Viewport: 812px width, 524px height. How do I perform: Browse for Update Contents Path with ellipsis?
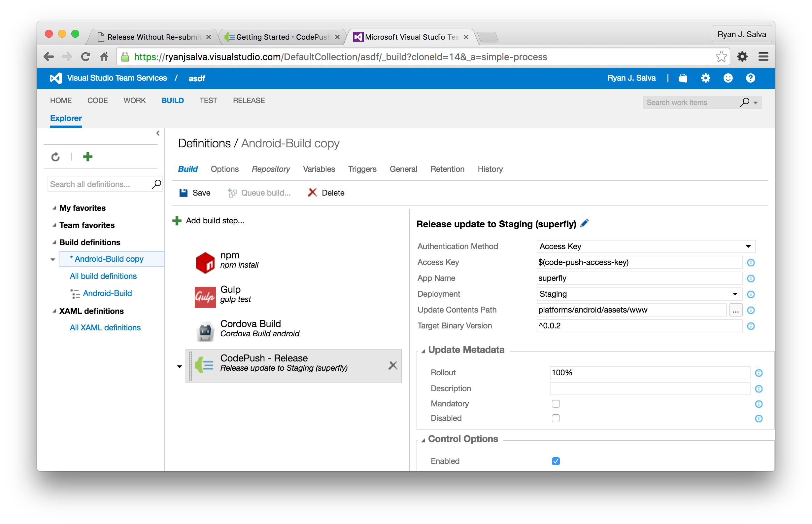(735, 310)
